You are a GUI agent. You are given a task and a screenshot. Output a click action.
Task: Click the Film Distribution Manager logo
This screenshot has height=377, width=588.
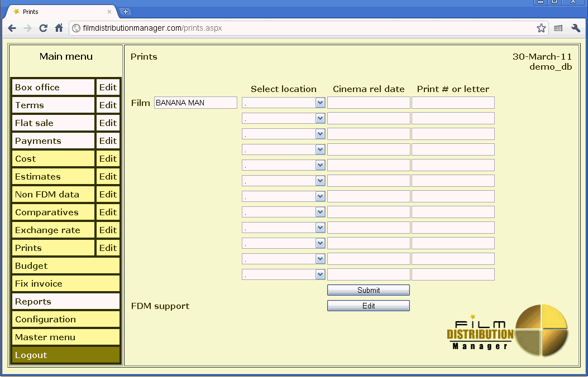click(x=507, y=331)
